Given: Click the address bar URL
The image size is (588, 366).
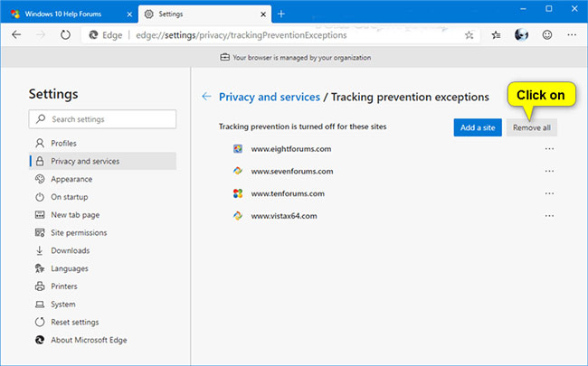Looking at the screenshot, I should click(242, 35).
